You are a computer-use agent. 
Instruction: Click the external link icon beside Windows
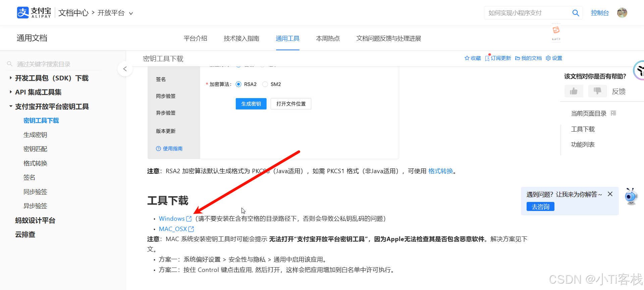click(x=189, y=219)
